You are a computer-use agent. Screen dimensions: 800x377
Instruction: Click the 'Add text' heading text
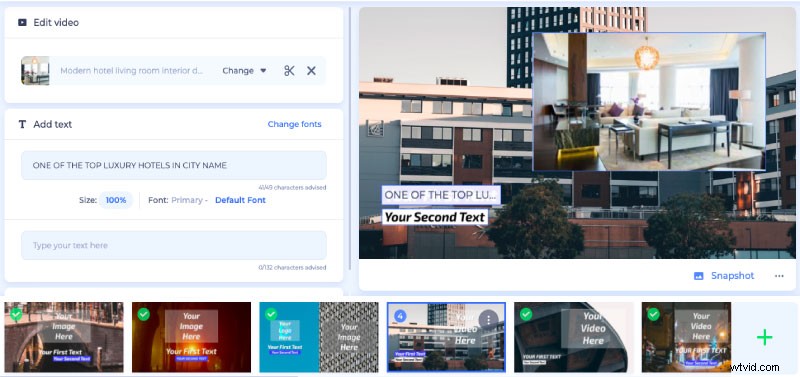pyautogui.click(x=53, y=124)
